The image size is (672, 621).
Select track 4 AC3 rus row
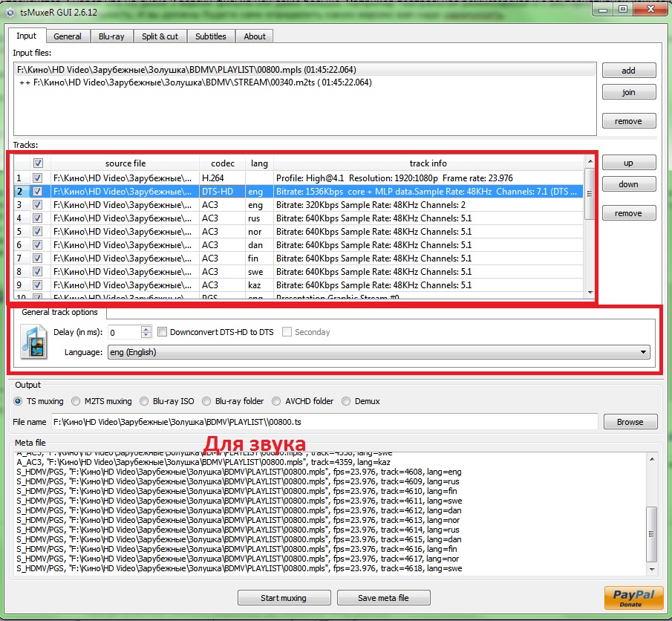point(299,218)
